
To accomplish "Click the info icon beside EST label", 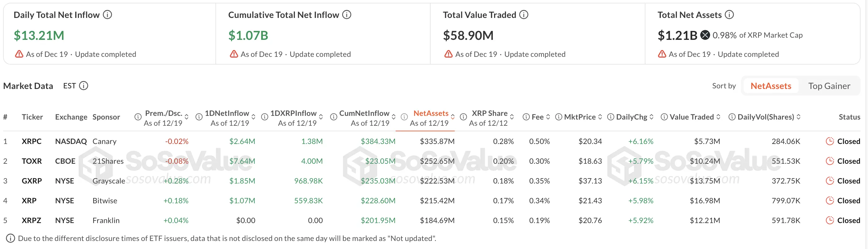I will (83, 86).
